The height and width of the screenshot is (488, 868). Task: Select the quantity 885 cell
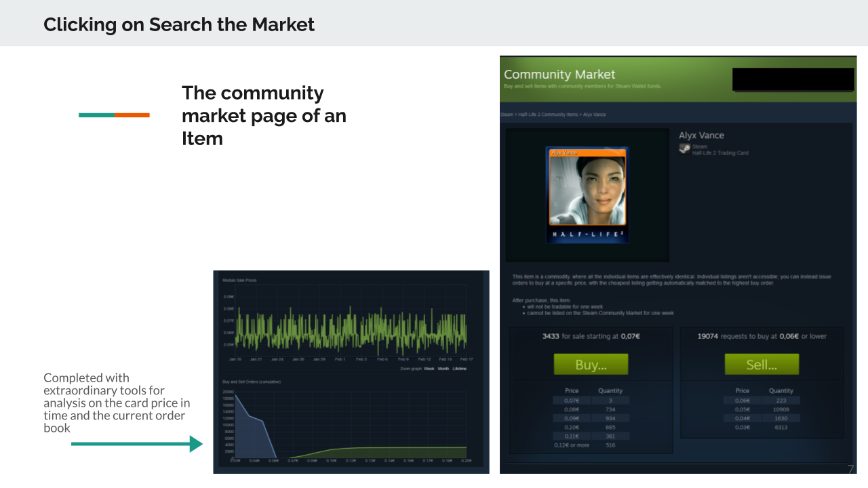coord(610,427)
